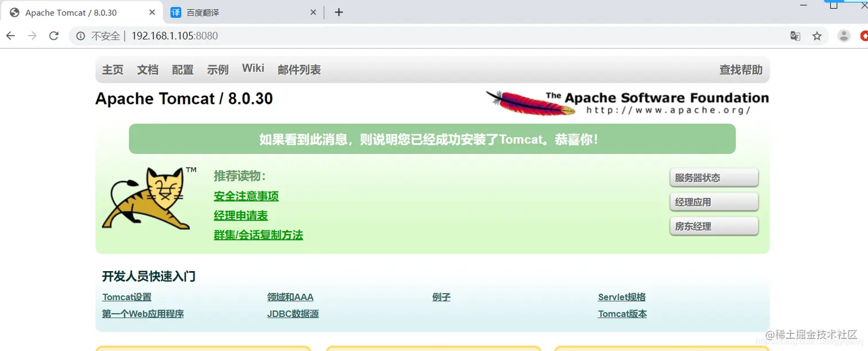Open the 例子 link
This screenshot has height=351, width=868.
pyautogui.click(x=441, y=297)
